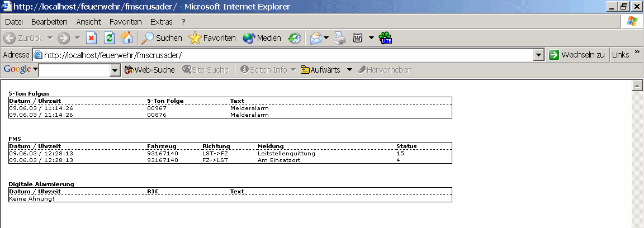Image resolution: width=644 pixels, height=228 pixels.
Task: Click the Wechseln zu button
Action: [577, 55]
